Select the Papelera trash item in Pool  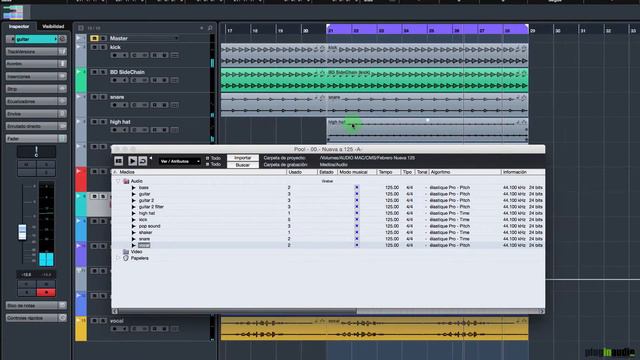[x=140, y=258]
